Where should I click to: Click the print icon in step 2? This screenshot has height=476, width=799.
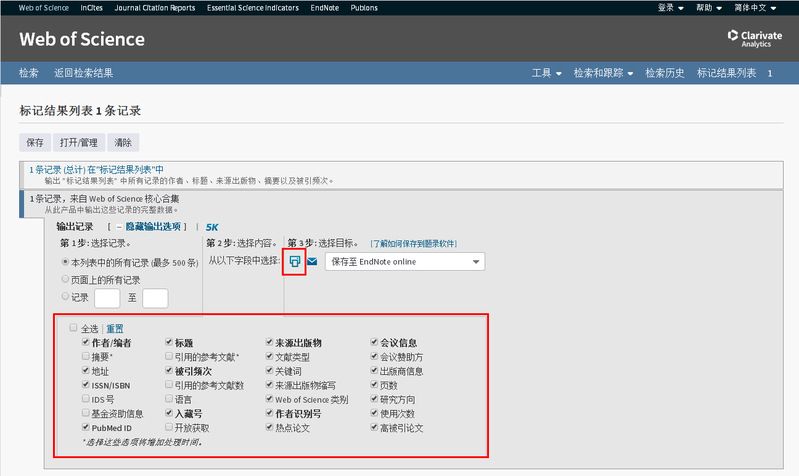(294, 262)
